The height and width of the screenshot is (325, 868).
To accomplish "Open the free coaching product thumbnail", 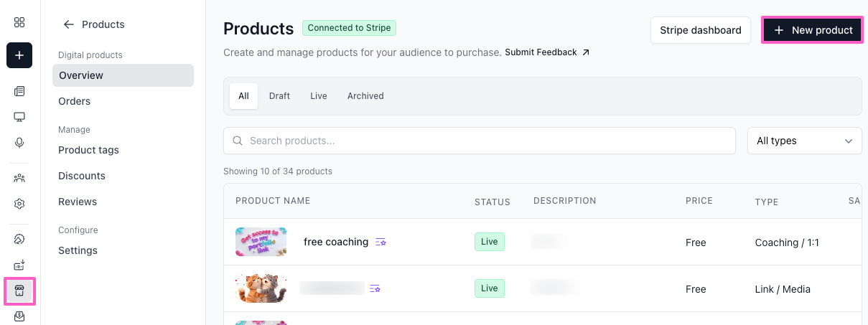I will (x=261, y=242).
